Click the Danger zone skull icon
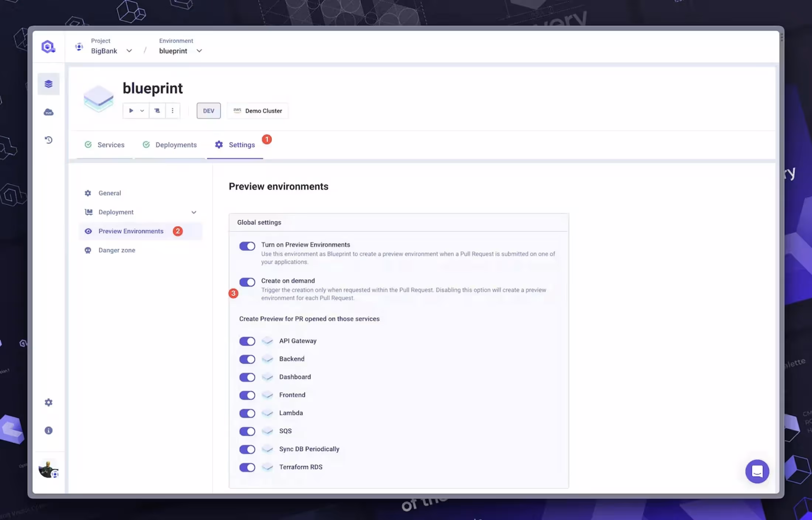812x520 pixels. tap(88, 250)
